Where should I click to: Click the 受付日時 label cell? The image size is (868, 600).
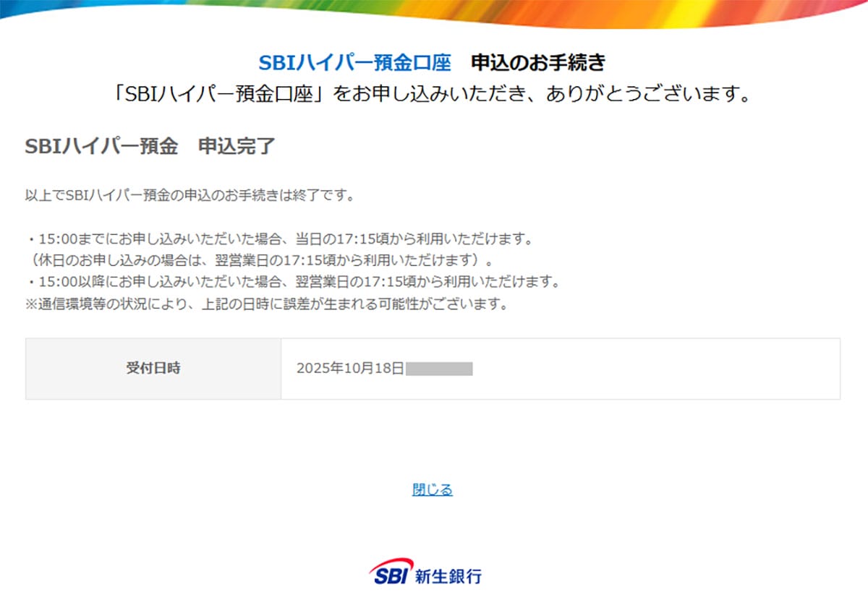pyautogui.click(x=153, y=369)
